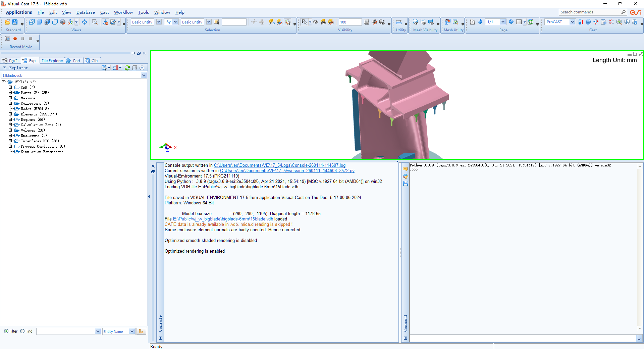Expand the Process Conditions (8) node
The width and height of the screenshot is (644, 349).
pos(10,146)
